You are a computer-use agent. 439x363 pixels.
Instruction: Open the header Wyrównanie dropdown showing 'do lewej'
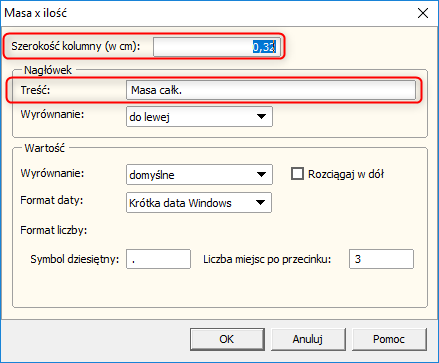tap(199, 117)
